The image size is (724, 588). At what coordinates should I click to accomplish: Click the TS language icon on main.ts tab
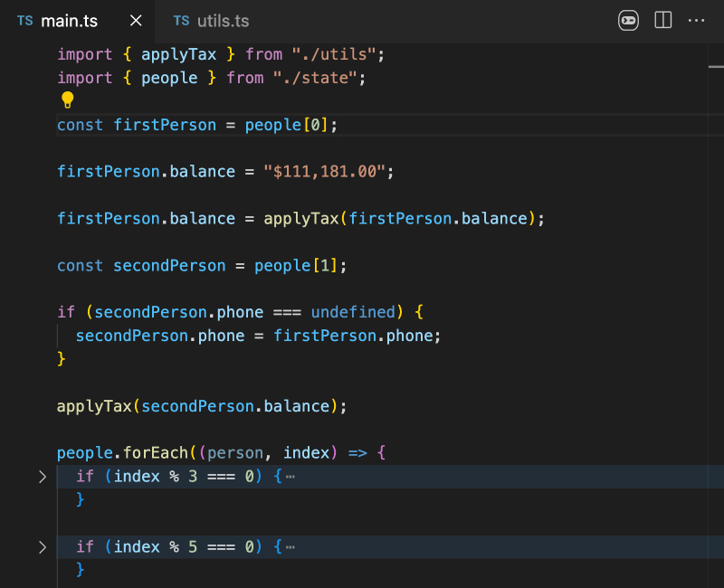(x=24, y=20)
